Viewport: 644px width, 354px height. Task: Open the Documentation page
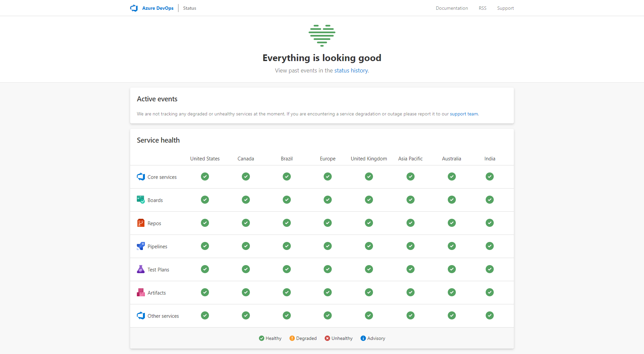tap(452, 8)
